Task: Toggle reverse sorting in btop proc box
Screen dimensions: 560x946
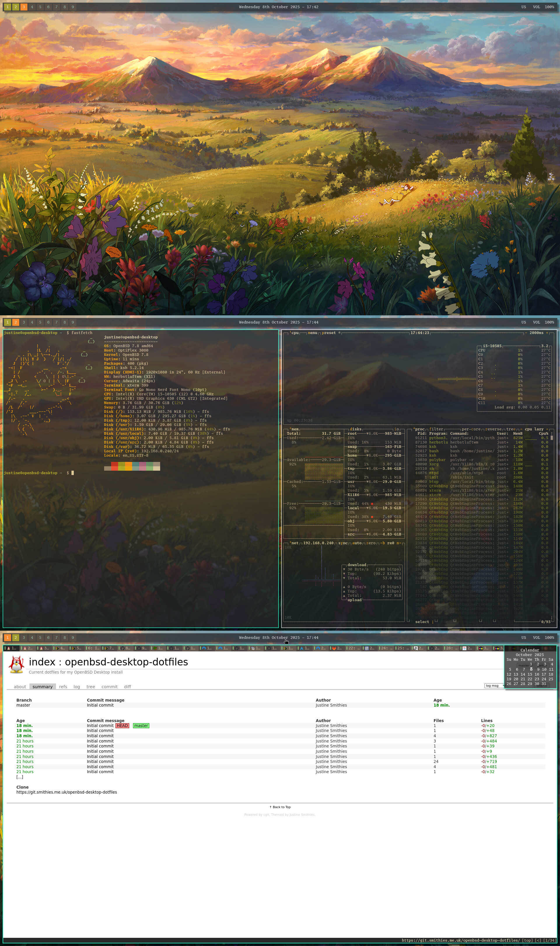Action: click(x=494, y=429)
